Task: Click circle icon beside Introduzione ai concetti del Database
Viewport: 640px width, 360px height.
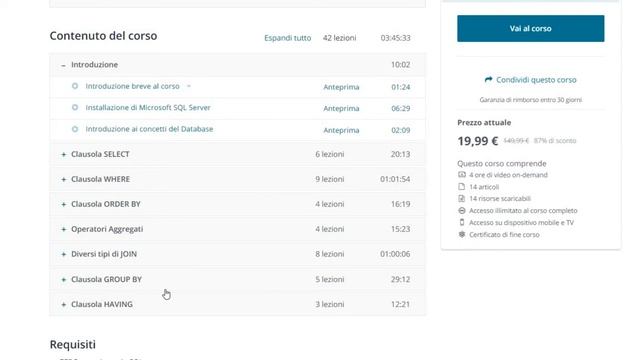Action: [75, 129]
